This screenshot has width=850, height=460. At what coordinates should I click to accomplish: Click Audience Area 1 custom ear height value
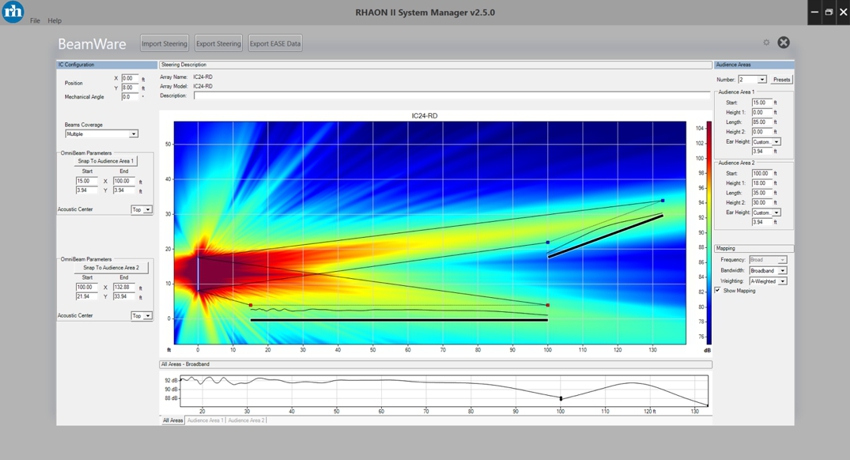pos(762,151)
